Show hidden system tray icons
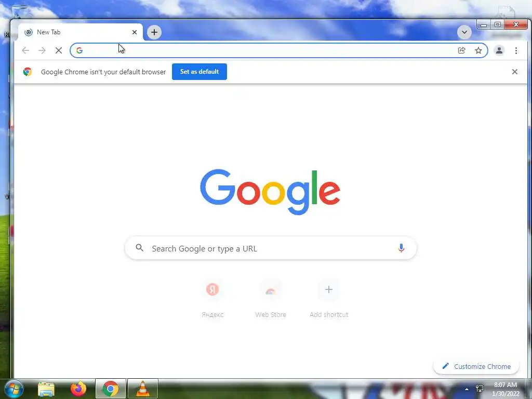Screen dimensions: 532x399 [x=467, y=389]
